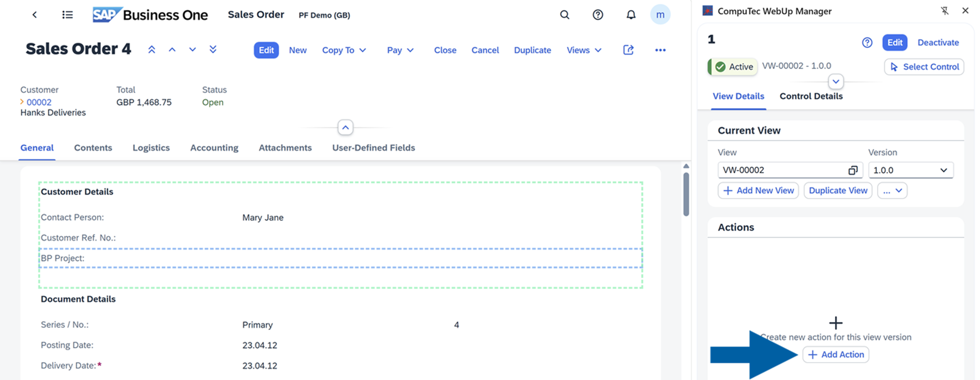
Task: Switch to the Control Details tab
Action: pos(811,96)
